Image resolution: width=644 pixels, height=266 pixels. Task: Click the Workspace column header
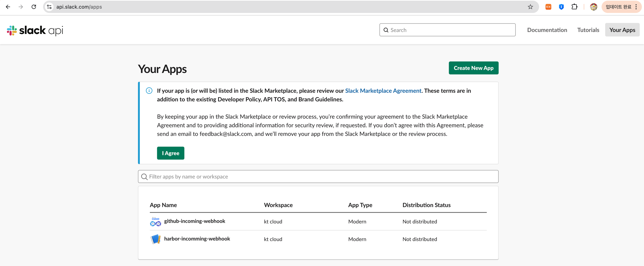[278, 205]
